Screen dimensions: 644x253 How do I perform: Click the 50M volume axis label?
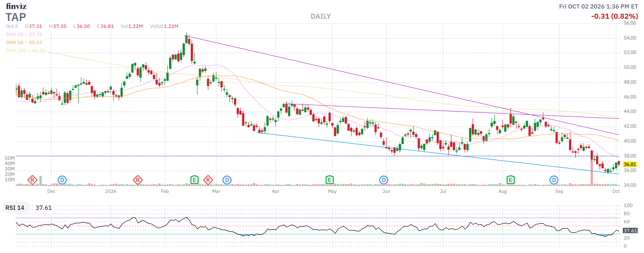(10, 158)
